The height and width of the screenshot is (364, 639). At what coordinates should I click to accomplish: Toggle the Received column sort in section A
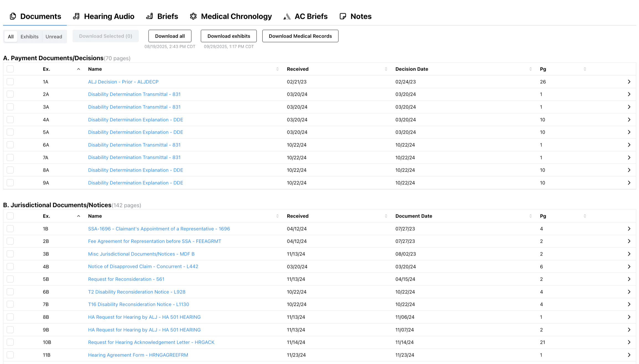385,69
